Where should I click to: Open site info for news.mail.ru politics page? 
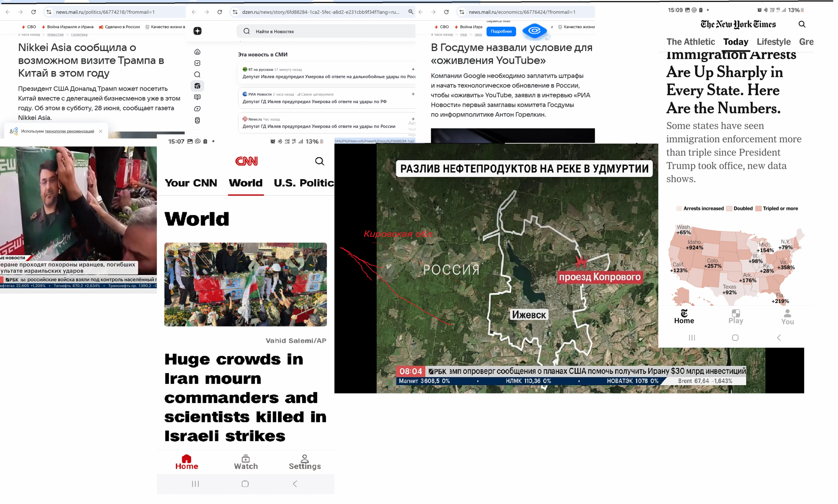(x=49, y=12)
